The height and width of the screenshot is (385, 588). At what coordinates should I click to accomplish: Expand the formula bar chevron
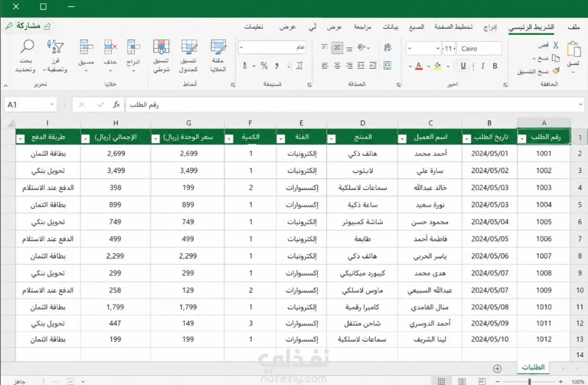[x=580, y=105]
